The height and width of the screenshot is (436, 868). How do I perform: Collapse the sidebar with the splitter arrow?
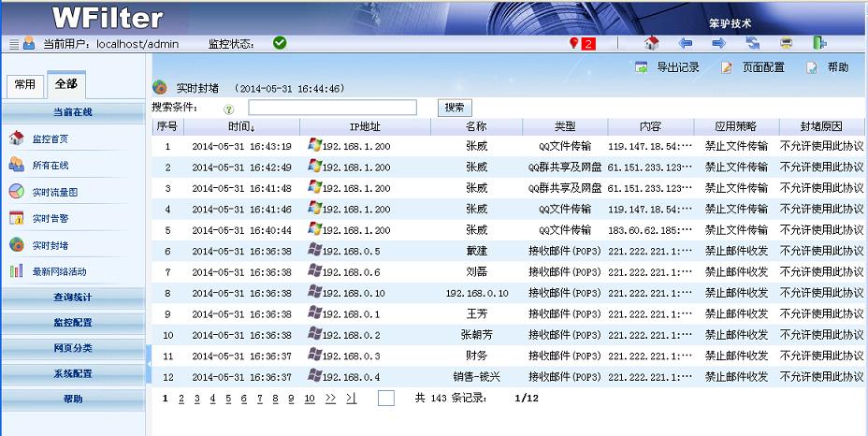pyautogui.click(x=149, y=355)
